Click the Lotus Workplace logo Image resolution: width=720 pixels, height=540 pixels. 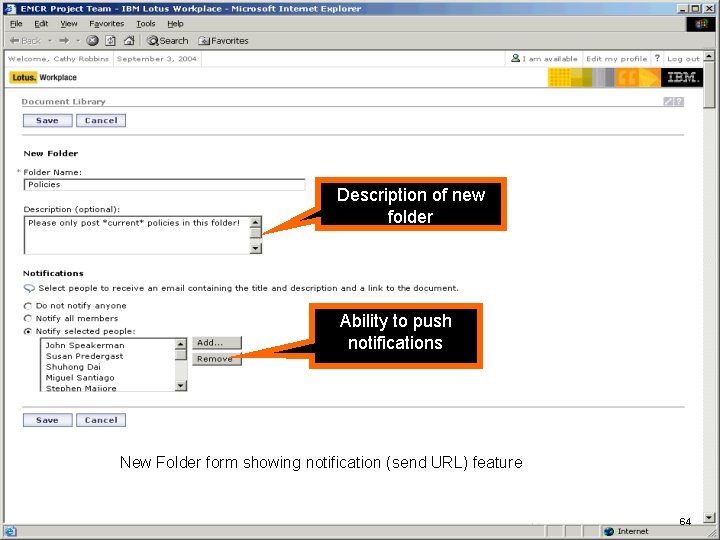[x=43, y=77]
